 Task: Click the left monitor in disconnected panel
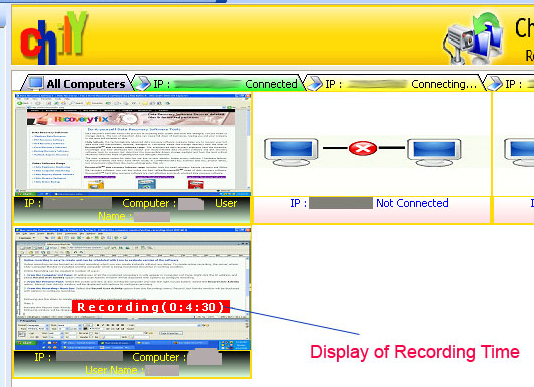tap(291, 152)
